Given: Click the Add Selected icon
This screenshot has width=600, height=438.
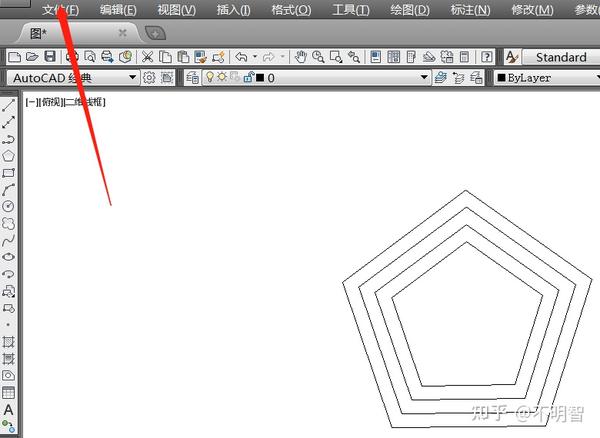Looking at the screenshot, I should tap(8, 426).
